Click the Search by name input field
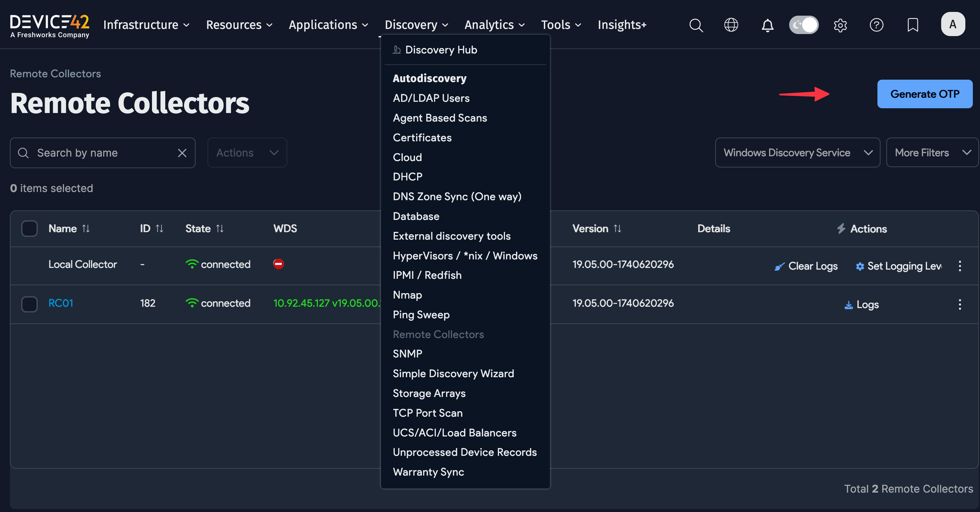The height and width of the screenshot is (512, 980). (x=95, y=153)
